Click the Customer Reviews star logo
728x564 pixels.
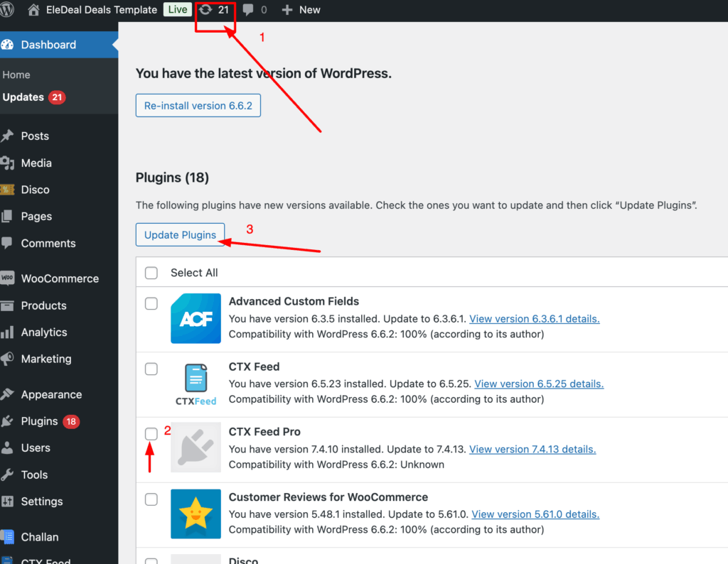point(196,514)
